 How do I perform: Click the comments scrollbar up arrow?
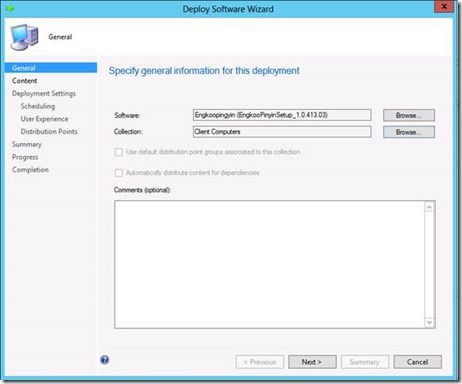tap(429, 207)
